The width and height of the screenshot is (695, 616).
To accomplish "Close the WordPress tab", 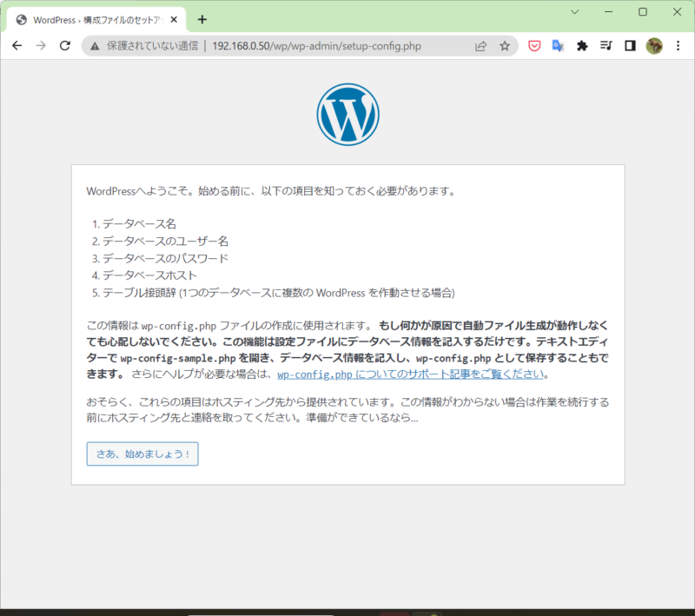I will 174,20.
